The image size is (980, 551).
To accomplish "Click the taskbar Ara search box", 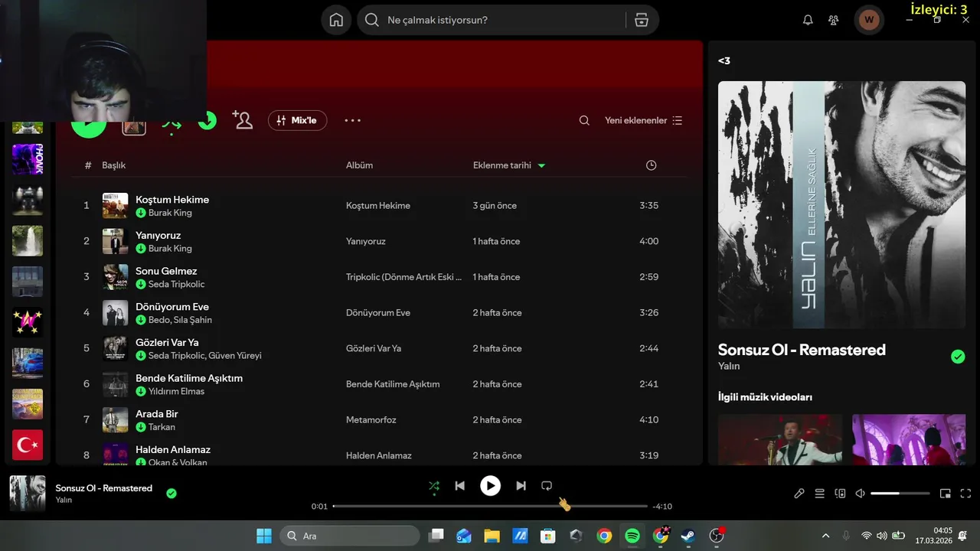I will click(350, 536).
